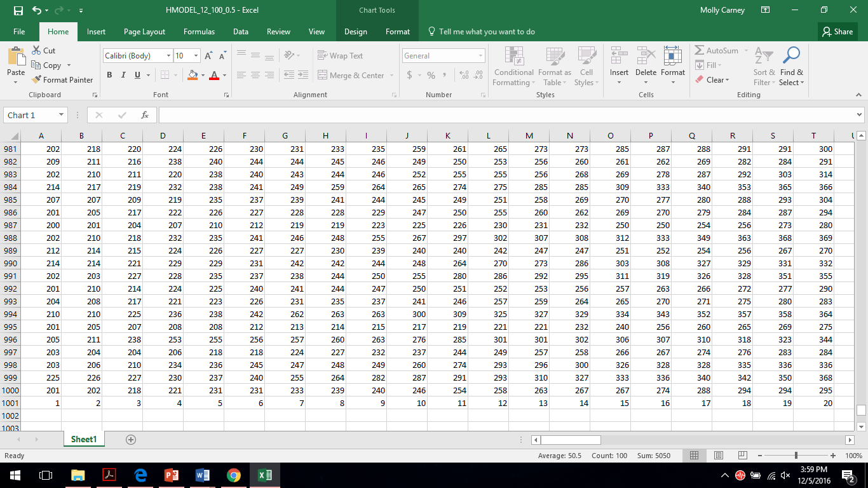This screenshot has width=868, height=488.
Task: Click the zoom slider handle
Action: point(796,456)
